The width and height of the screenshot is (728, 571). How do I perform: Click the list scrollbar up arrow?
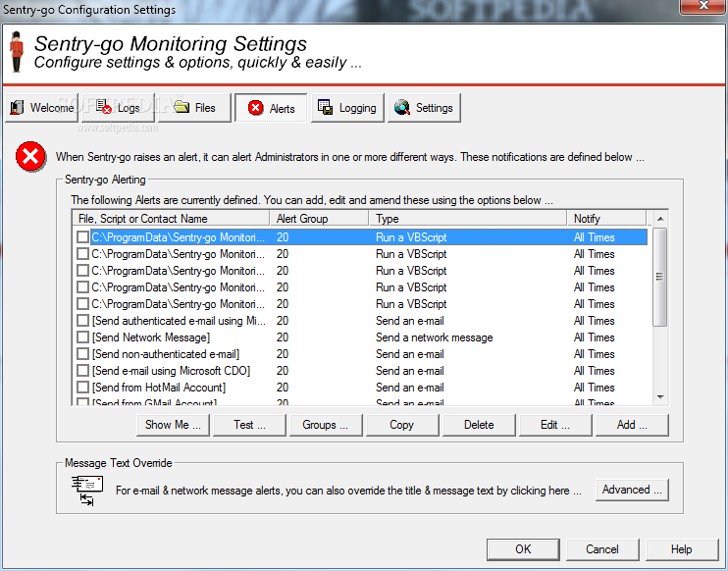point(660,218)
